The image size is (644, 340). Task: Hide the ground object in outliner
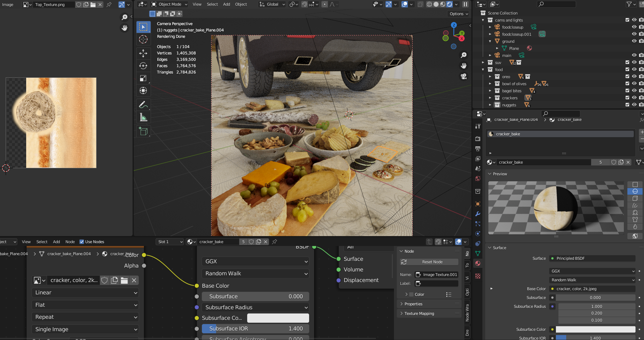tap(634, 41)
